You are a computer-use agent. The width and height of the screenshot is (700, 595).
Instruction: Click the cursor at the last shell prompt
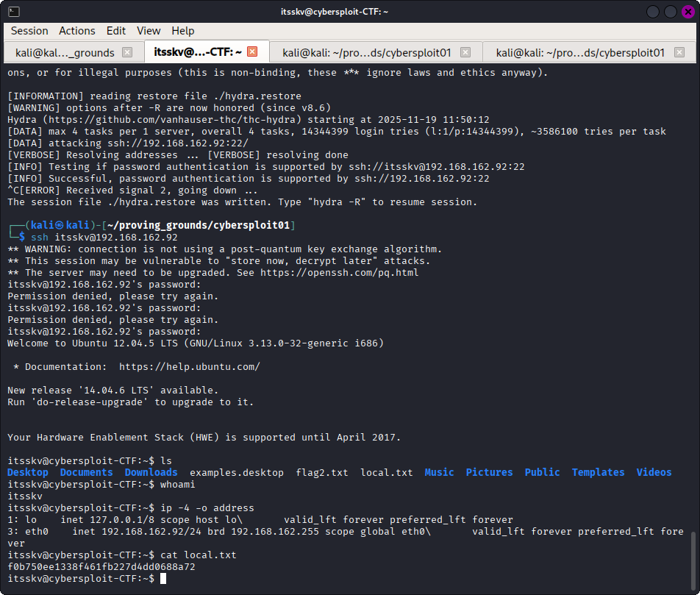pos(163,579)
